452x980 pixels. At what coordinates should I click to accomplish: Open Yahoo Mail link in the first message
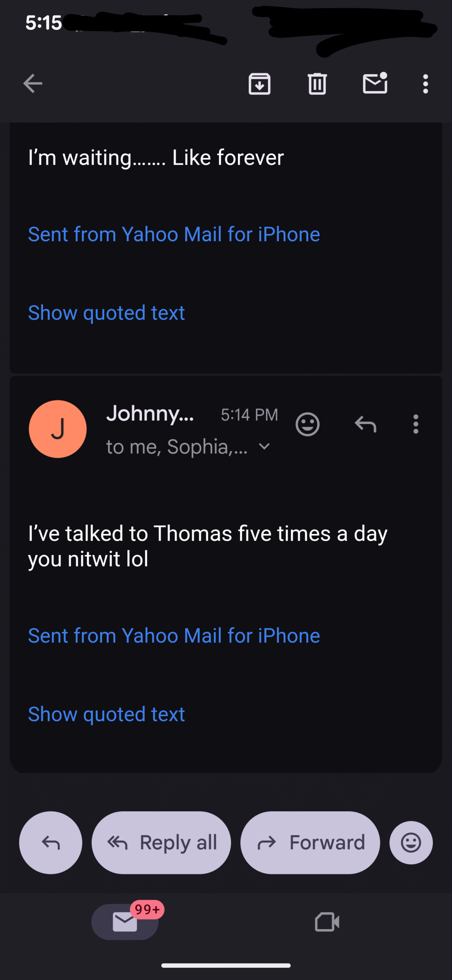click(174, 234)
